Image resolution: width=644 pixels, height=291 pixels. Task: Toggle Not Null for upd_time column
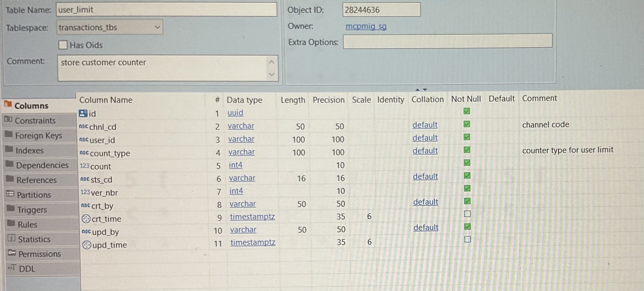point(467,239)
